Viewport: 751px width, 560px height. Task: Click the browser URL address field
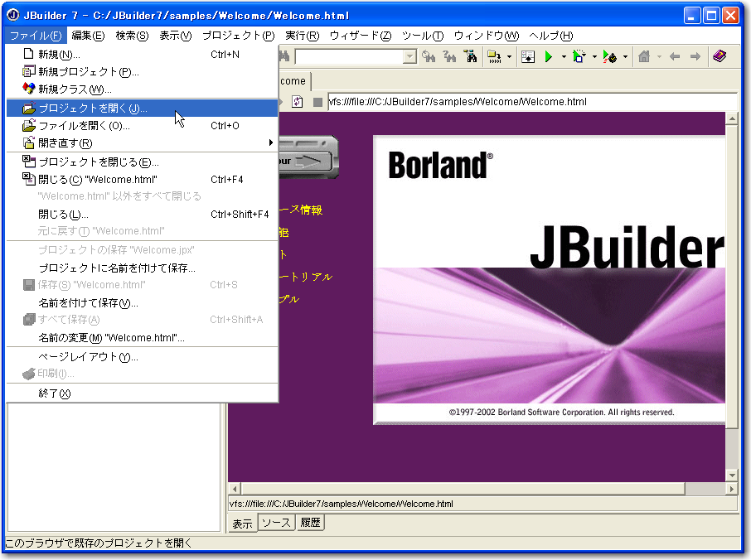(531, 102)
